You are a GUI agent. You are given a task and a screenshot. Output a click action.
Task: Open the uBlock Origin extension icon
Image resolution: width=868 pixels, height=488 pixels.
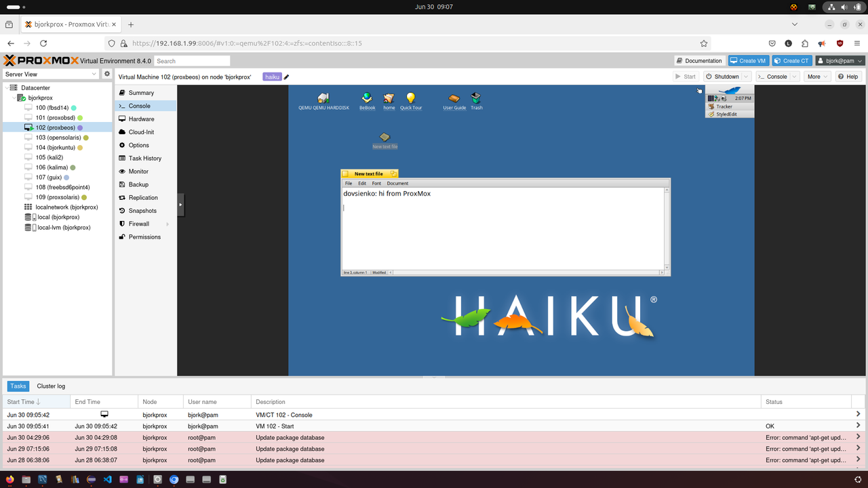[840, 43]
